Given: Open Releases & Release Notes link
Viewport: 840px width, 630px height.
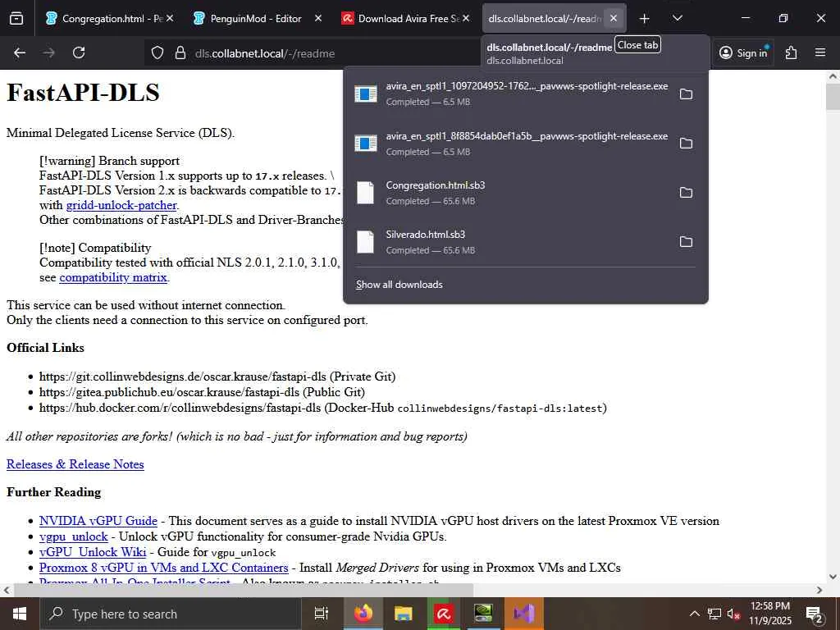Looking at the screenshot, I should click(75, 464).
